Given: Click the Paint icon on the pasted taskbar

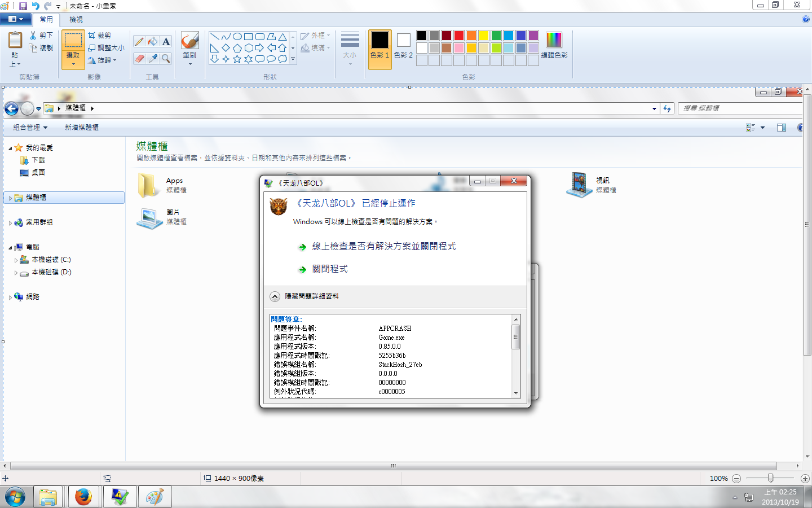Looking at the screenshot, I should coord(155,497).
